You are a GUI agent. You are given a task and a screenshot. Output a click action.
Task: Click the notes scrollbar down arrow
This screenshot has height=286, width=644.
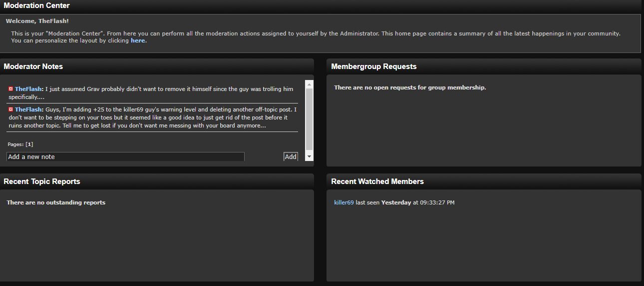coord(309,156)
